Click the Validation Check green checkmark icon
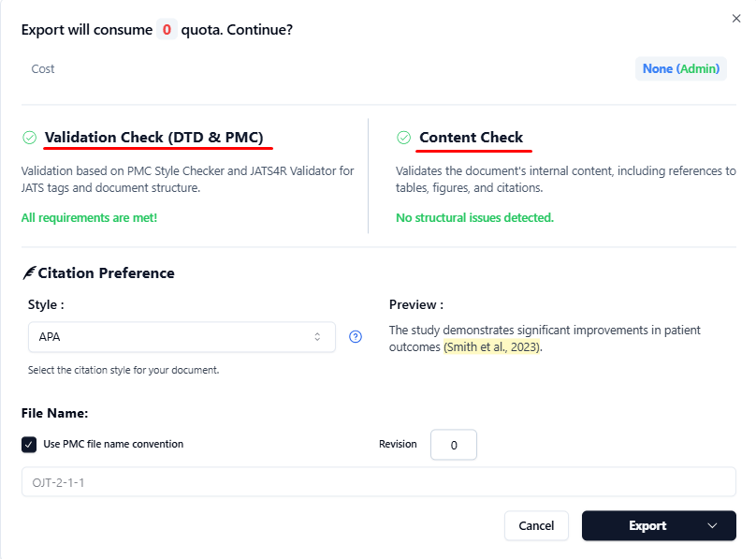Image resolution: width=756 pixels, height=559 pixels. (30, 138)
